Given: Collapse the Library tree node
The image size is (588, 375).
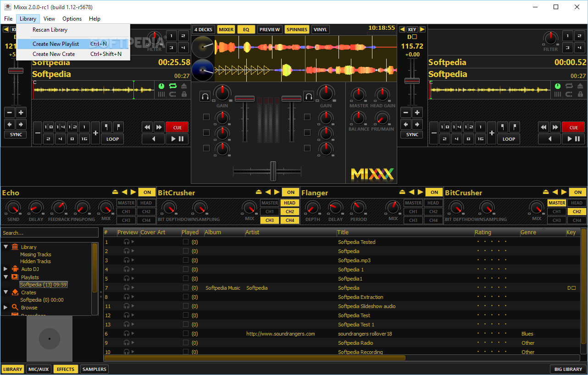Looking at the screenshot, I should [6, 247].
